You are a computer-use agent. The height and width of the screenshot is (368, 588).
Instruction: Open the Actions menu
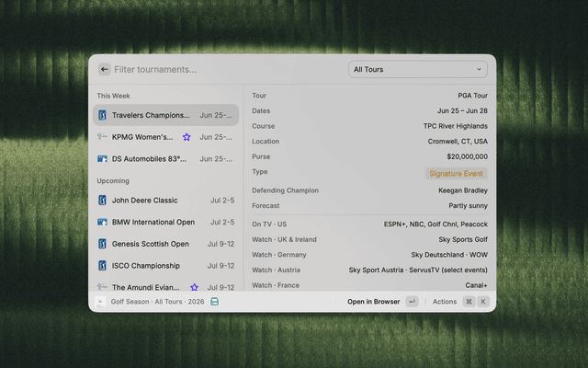point(445,302)
